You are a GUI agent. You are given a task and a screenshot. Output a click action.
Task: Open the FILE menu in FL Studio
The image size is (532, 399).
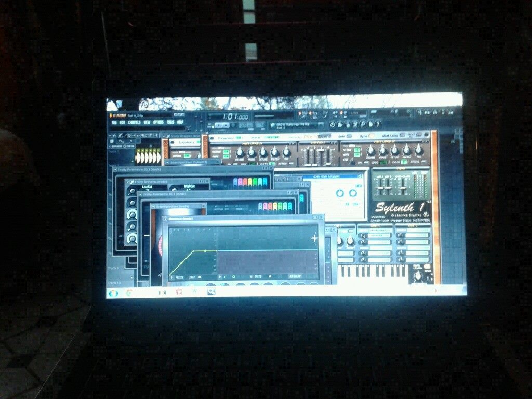coord(114,122)
